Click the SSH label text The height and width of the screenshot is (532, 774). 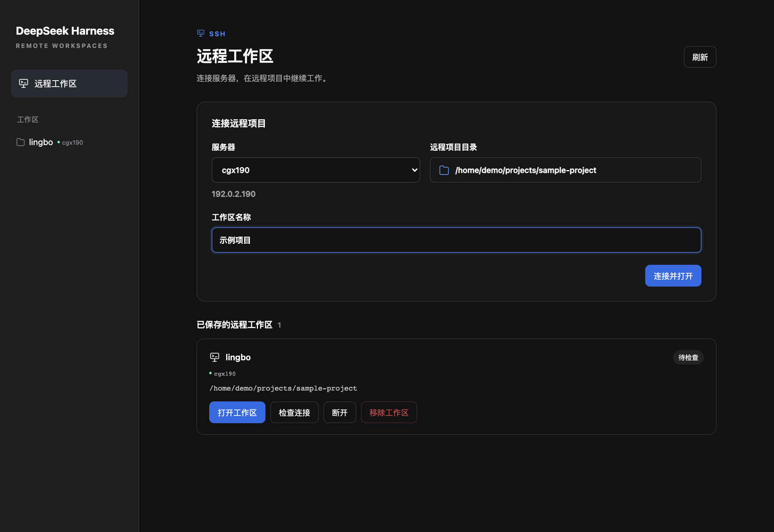pos(217,34)
